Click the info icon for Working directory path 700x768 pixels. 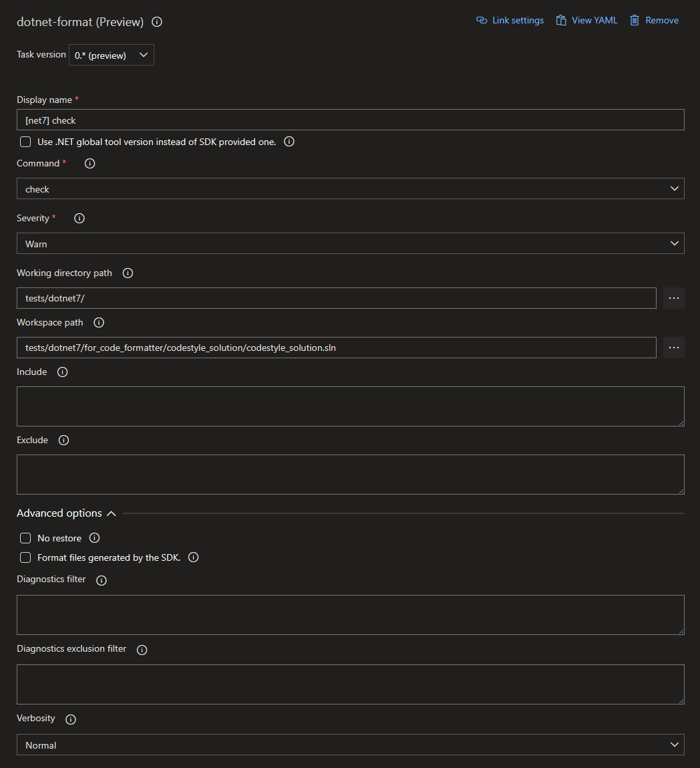click(128, 273)
